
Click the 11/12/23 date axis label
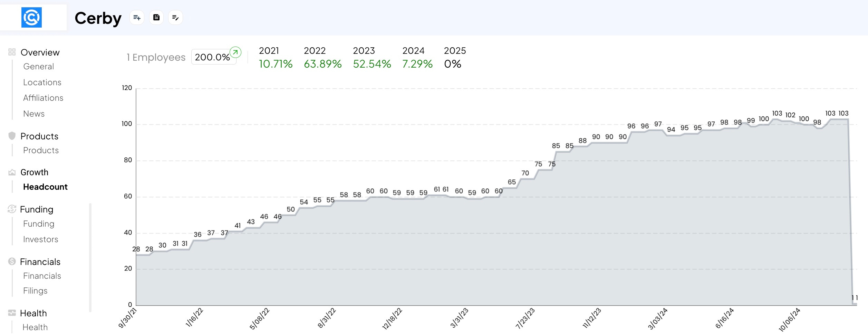(x=592, y=318)
